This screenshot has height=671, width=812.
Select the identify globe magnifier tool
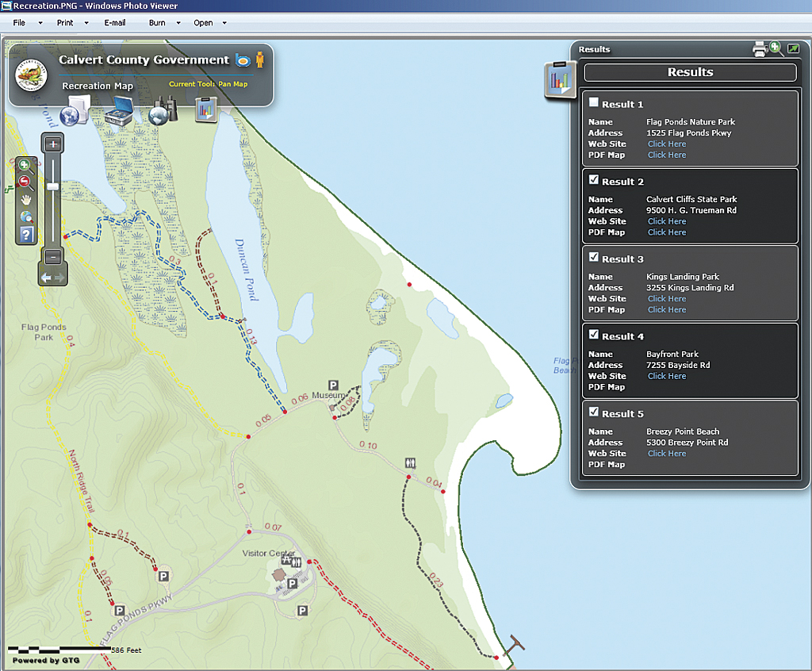[26, 217]
